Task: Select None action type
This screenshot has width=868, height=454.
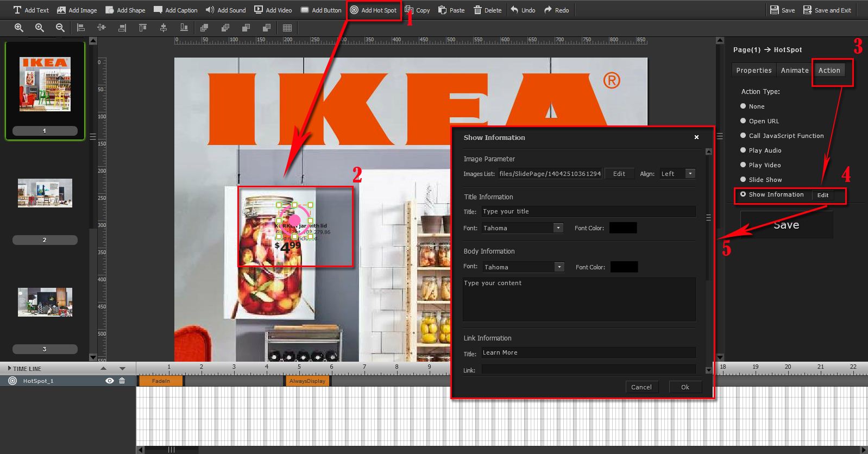Action: pos(752,106)
